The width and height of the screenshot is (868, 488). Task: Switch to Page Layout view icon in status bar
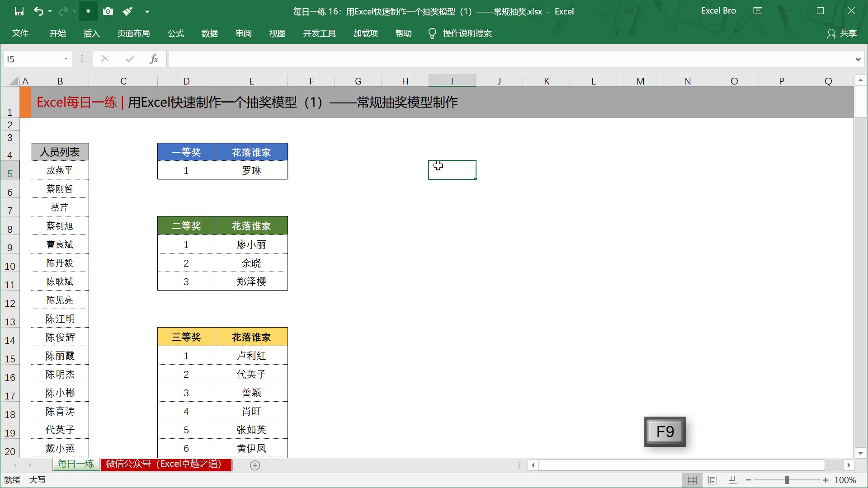click(713, 480)
